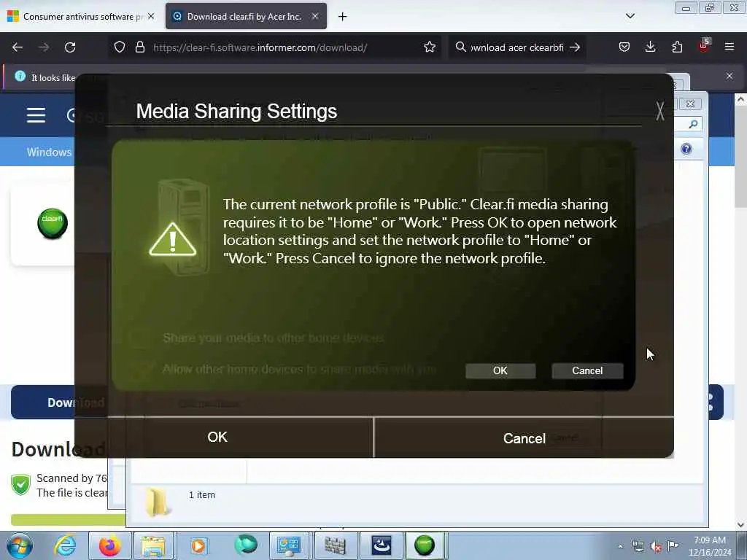747x560 pixels.
Task: Click the large OK button of Media Sharing Settings
Action: click(217, 437)
